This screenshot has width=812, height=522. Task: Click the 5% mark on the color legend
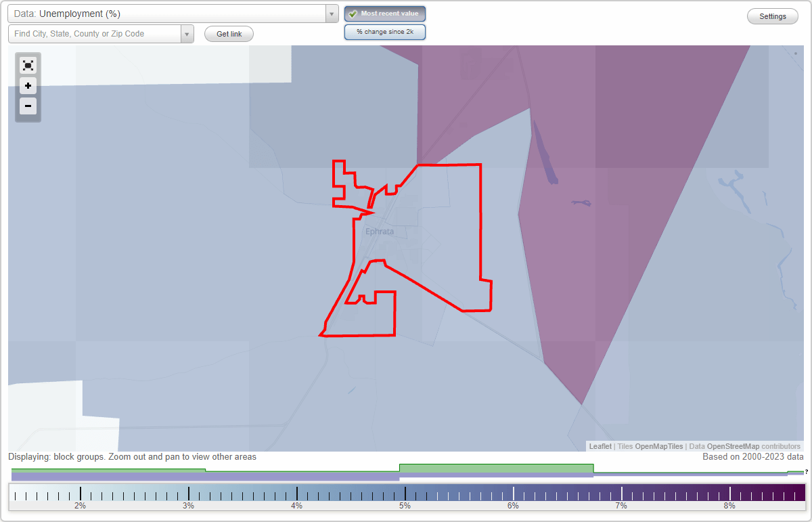click(x=405, y=506)
